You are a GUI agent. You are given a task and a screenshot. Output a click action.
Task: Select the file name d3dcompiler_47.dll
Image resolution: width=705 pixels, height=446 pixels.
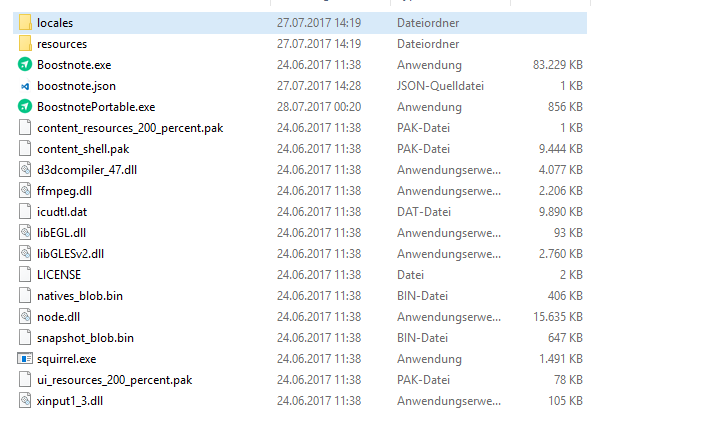click(87, 170)
